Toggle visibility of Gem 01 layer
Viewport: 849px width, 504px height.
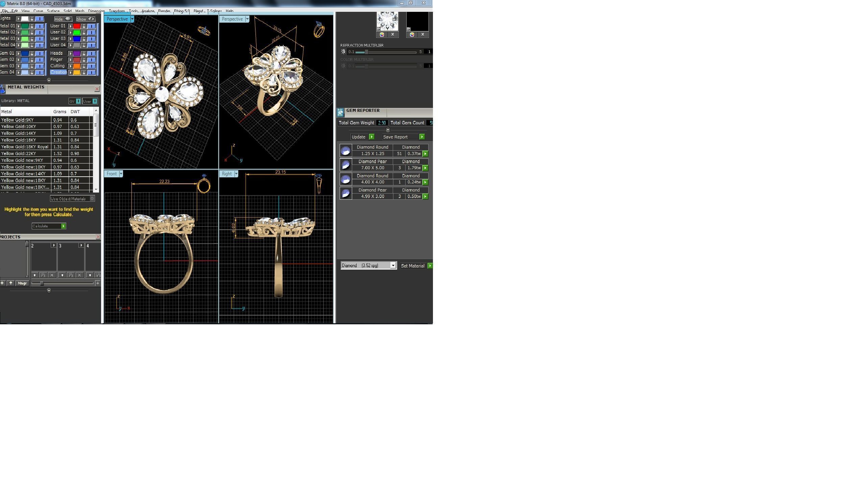pos(40,53)
